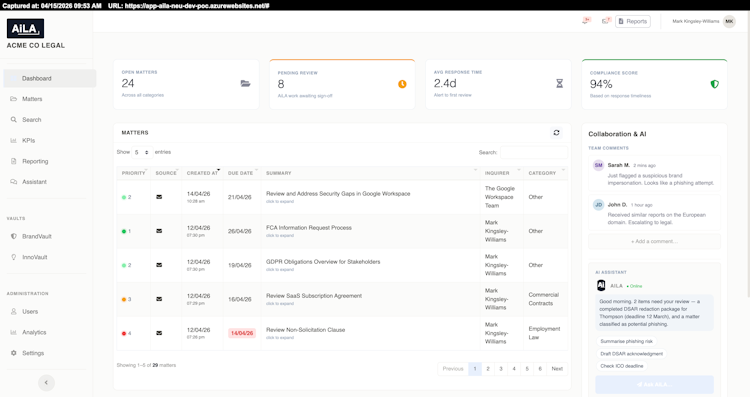Expand FCA Information Request Process matter
The width and height of the screenshot is (750, 397).
pyautogui.click(x=280, y=236)
